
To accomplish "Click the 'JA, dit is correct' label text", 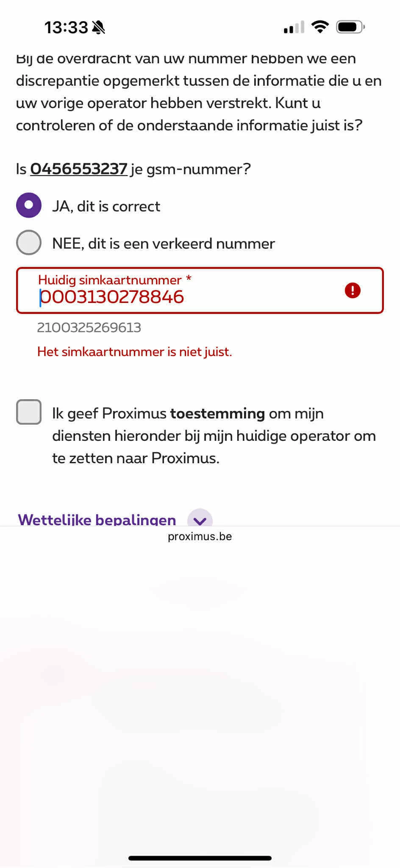I will [106, 206].
